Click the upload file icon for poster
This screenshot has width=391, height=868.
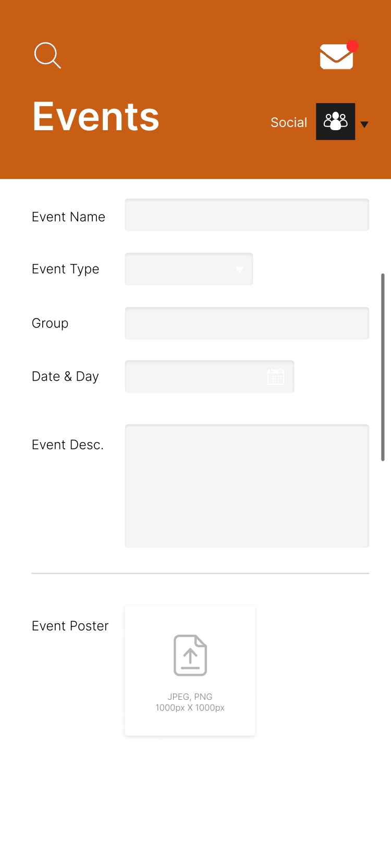[x=190, y=655]
